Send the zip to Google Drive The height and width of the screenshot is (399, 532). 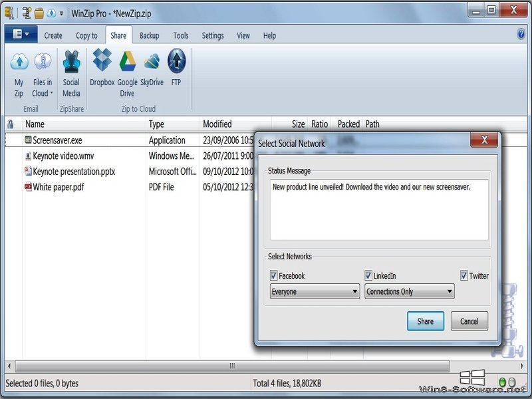pyautogui.click(x=127, y=73)
